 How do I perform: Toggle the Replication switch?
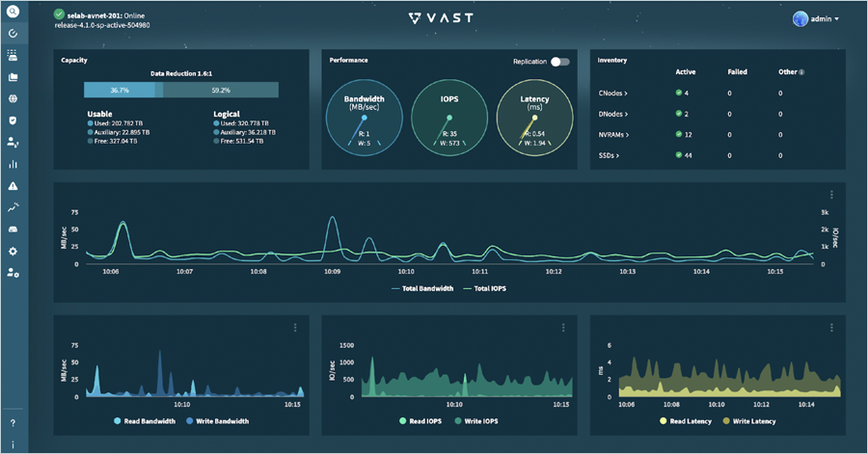559,62
